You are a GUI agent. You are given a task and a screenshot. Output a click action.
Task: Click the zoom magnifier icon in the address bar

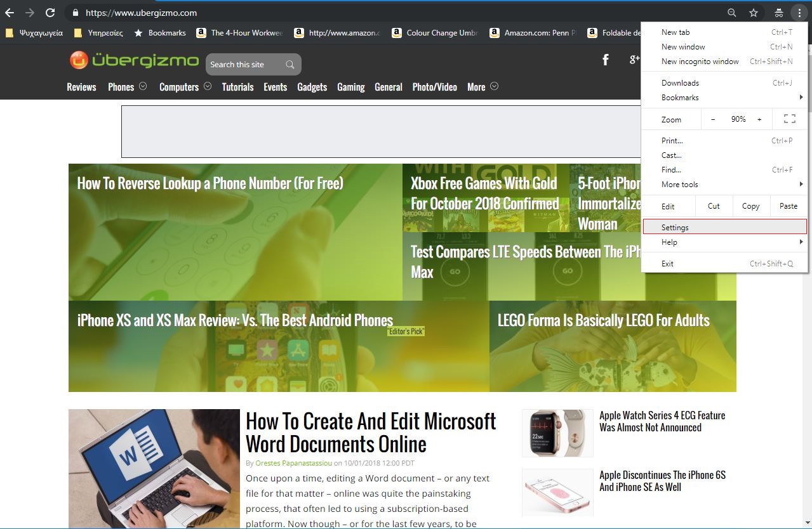pyautogui.click(x=732, y=13)
